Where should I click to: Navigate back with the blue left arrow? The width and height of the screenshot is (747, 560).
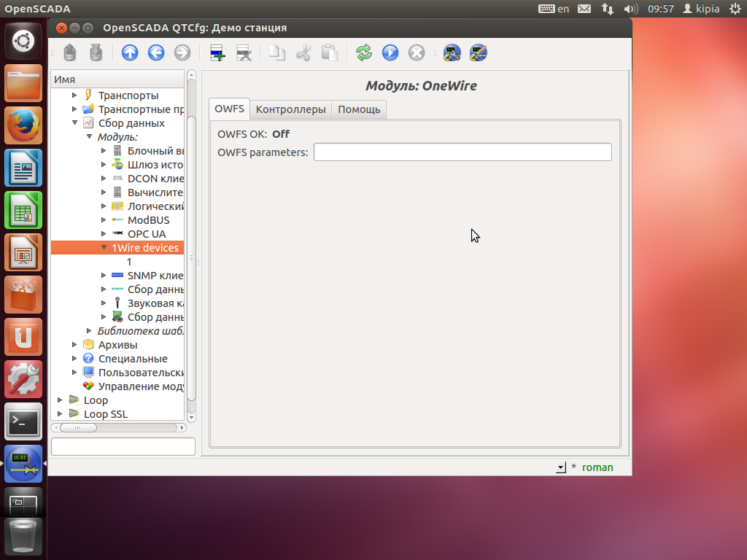click(x=156, y=52)
